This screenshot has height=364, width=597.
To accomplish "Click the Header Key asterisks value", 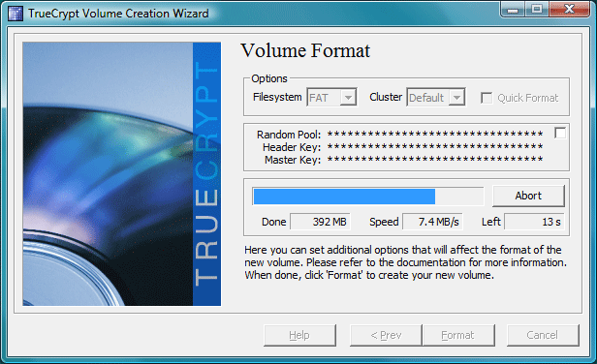I will 435,146.
